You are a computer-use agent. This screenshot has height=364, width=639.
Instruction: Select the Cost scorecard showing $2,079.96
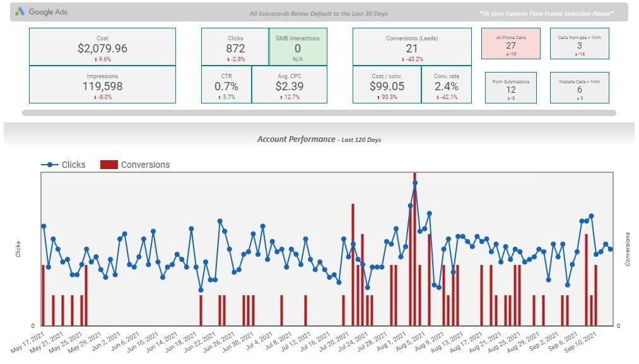pyautogui.click(x=102, y=47)
